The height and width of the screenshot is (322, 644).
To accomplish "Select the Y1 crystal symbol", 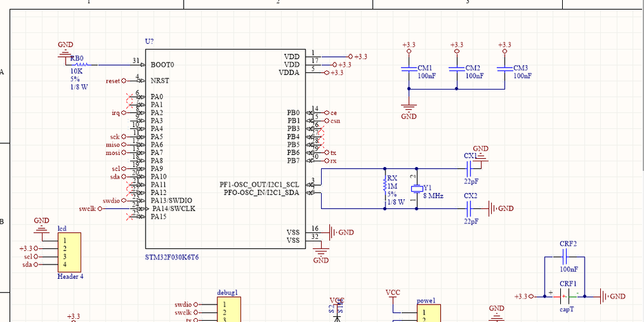I will [x=417, y=189].
